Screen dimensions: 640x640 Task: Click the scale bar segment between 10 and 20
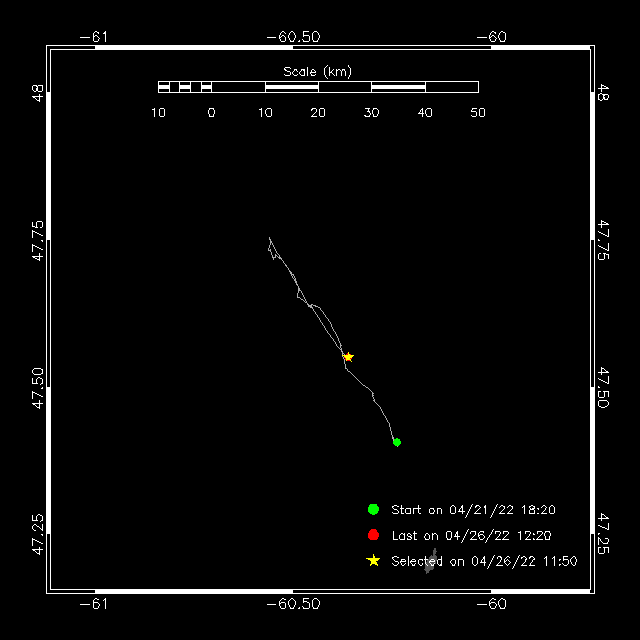pyautogui.click(x=291, y=87)
